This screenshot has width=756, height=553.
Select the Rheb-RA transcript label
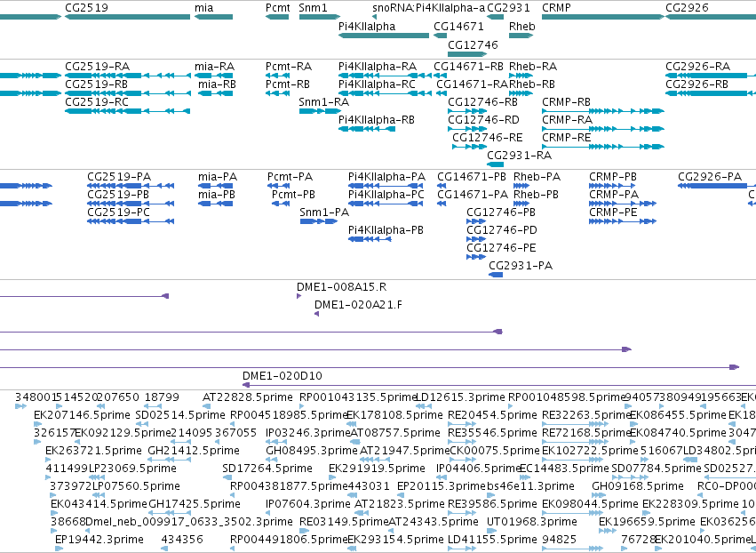(x=533, y=66)
